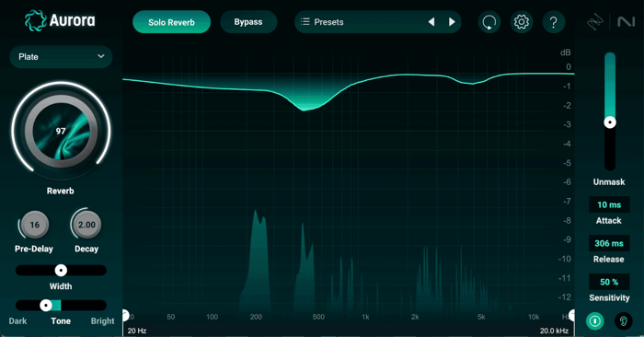Screen dimensions: 644x337
Task: Go to next preset arrow
Action: tap(452, 22)
